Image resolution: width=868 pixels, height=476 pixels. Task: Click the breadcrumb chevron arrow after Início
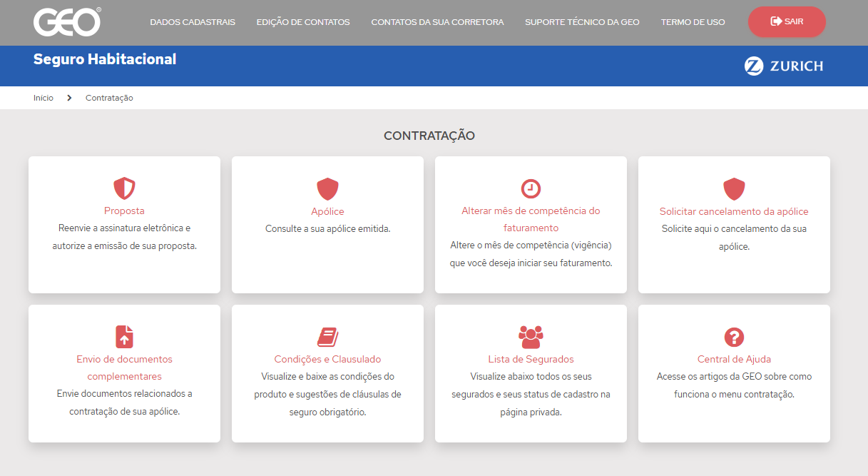tap(69, 98)
